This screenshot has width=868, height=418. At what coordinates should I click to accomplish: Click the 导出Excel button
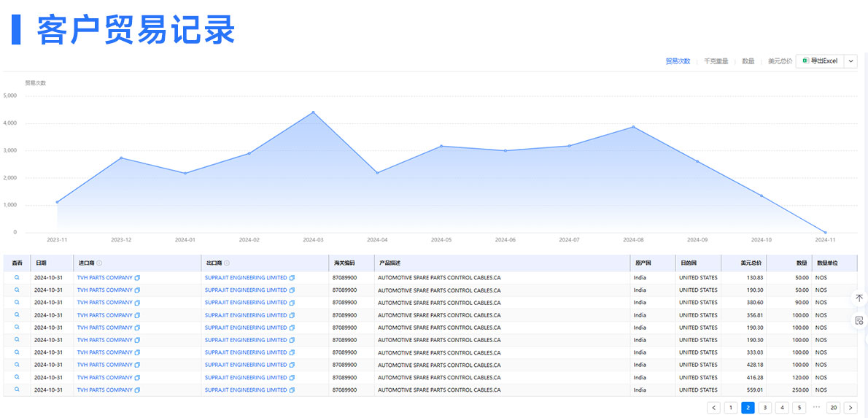[820, 61]
